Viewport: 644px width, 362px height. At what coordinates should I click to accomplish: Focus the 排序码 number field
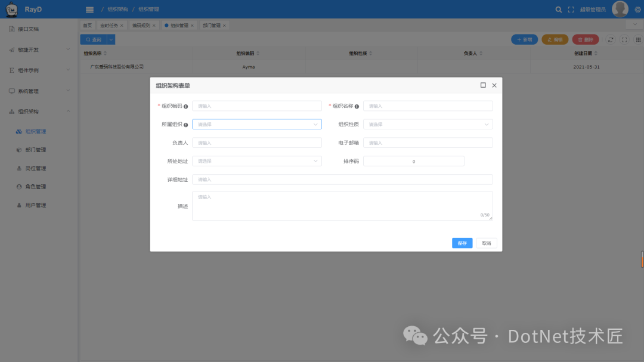pos(414,161)
